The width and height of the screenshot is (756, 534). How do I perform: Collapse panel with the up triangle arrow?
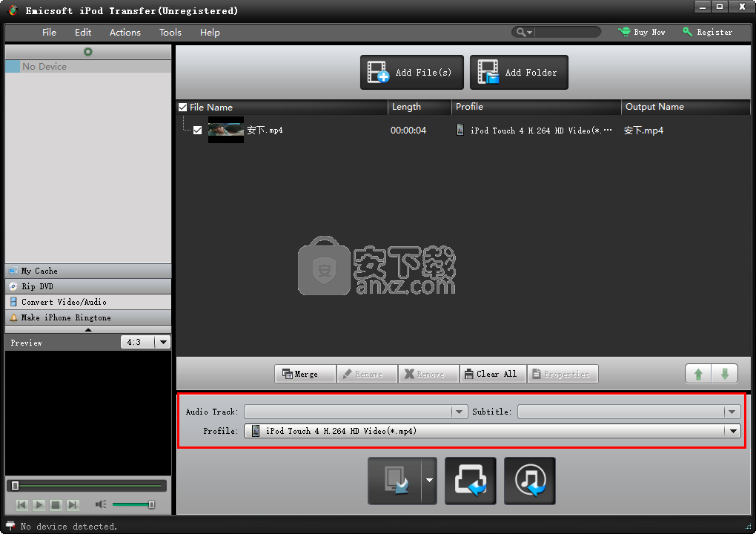coord(87,330)
